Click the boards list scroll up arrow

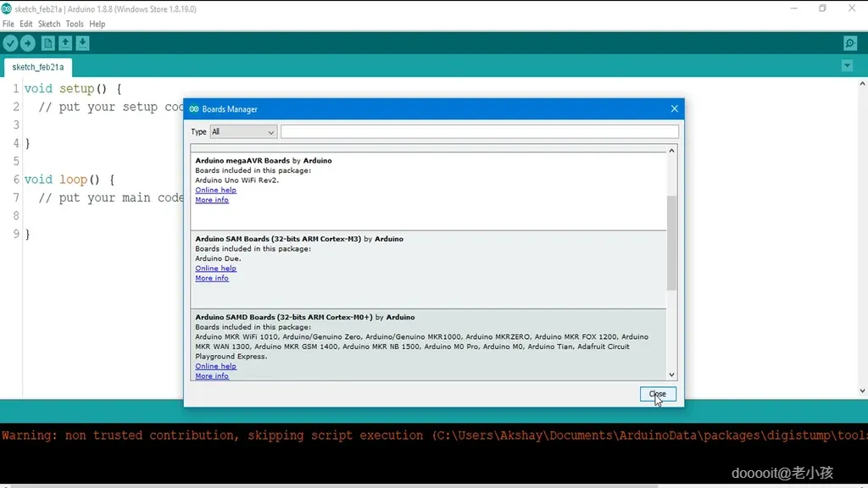click(x=671, y=151)
